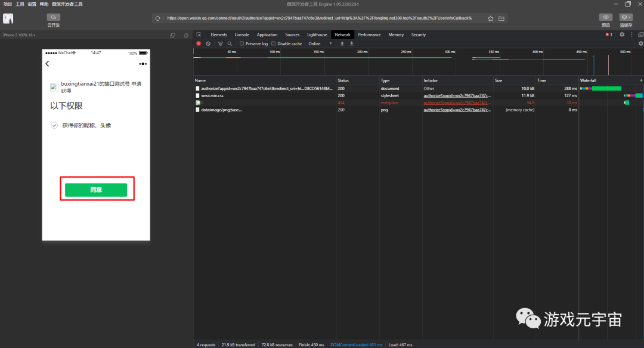Sort by the Status column header
The width and height of the screenshot is (644, 348).
357,80
